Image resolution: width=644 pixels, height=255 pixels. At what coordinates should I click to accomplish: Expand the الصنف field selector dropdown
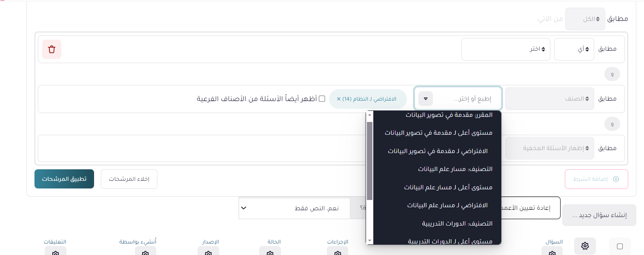click(550, 99)
